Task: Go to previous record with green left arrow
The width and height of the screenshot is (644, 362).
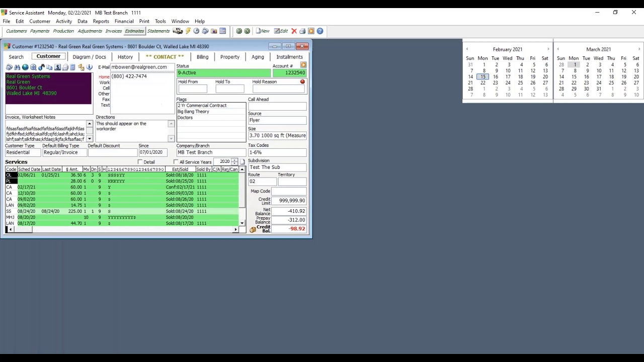Action: 239,31
